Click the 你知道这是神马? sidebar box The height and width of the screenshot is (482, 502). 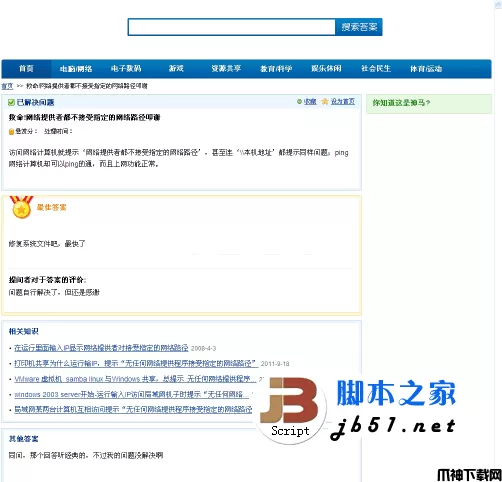pyautogui.click(x=429, y=104)
